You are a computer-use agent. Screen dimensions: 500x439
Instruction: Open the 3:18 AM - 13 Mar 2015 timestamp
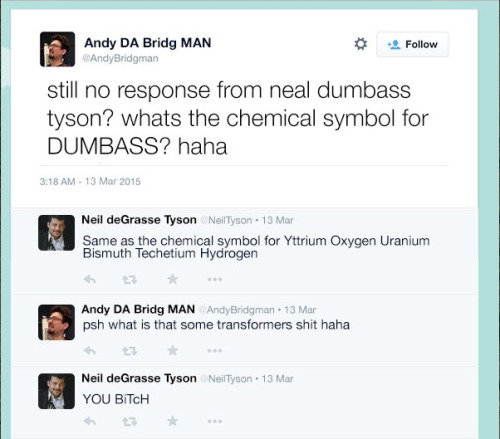[90, 181]
